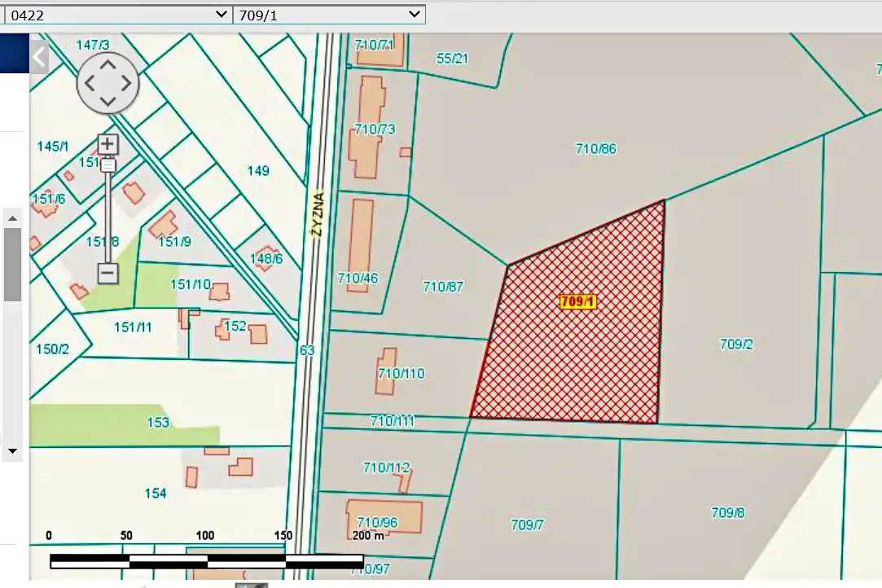Click the pan down arrow

[x=108, y=101]
